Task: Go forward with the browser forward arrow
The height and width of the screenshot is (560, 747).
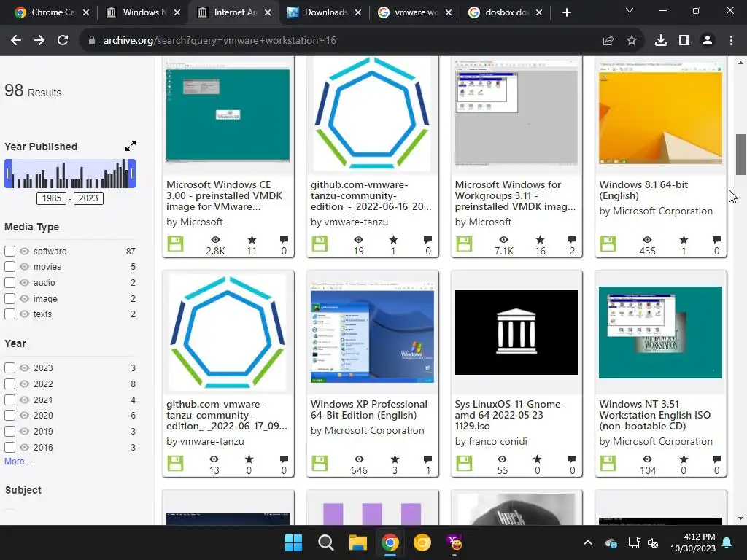Action: [x=39, y=41]
